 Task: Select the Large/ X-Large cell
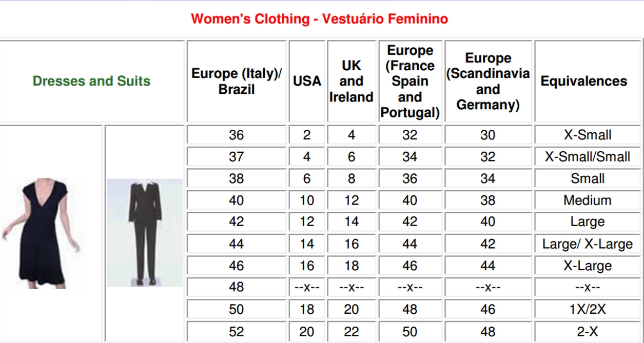tap(588, 244)
